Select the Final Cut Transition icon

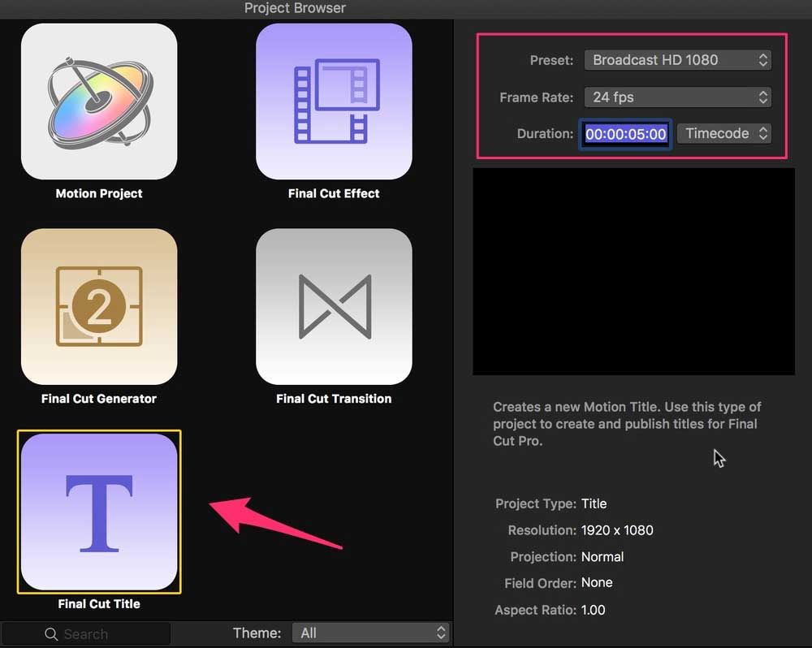point(334,307)
